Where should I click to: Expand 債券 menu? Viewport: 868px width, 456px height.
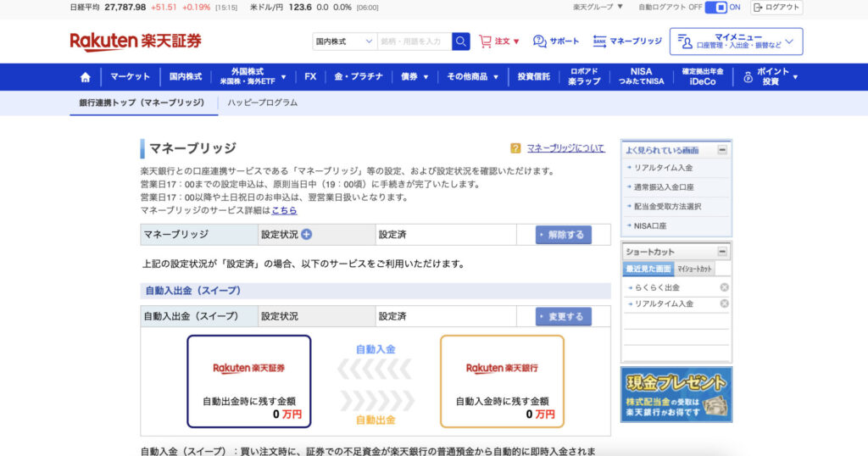click(x=415, y=77)
